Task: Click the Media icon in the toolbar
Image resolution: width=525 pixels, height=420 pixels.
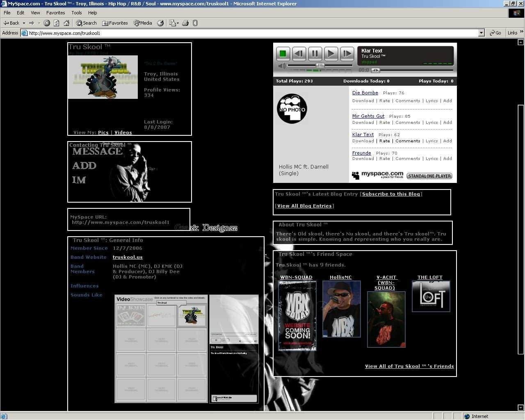Action: [142, 23]
